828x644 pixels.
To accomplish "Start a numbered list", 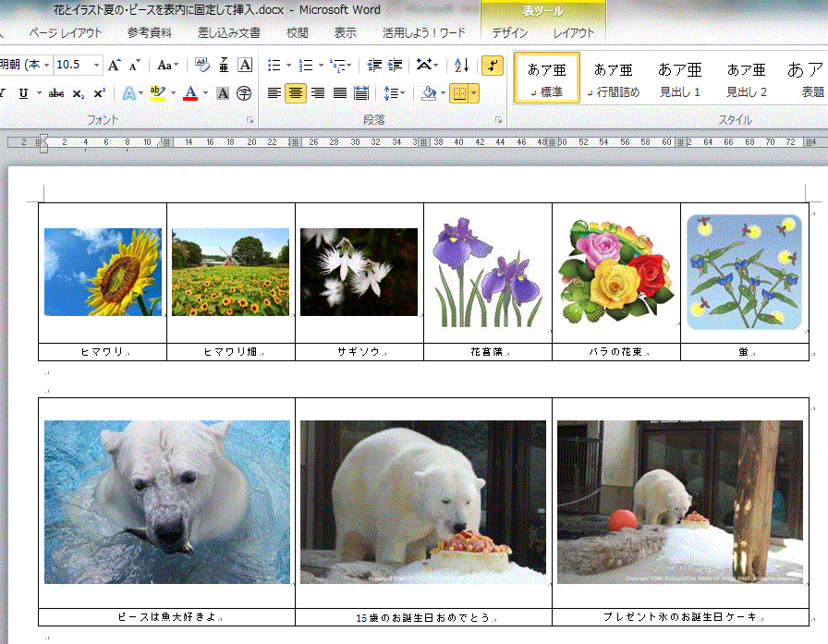I will point(306,66).
